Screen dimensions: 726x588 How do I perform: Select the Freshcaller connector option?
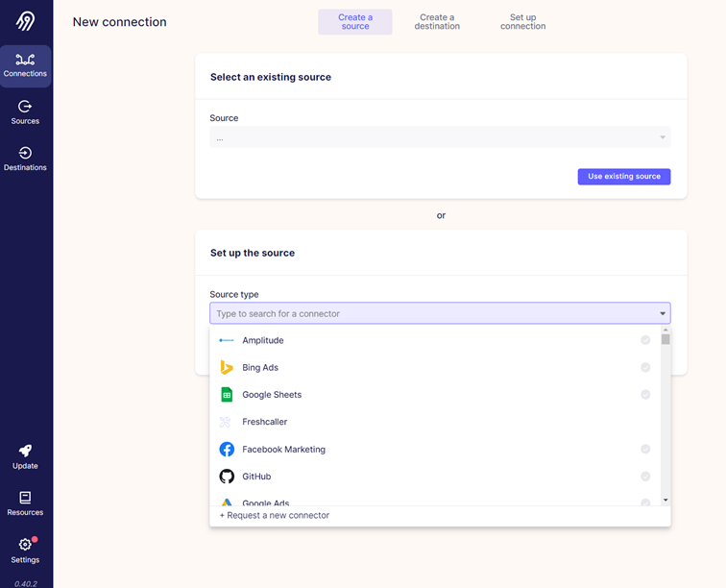pyautogui.click(x=264, y=422)
